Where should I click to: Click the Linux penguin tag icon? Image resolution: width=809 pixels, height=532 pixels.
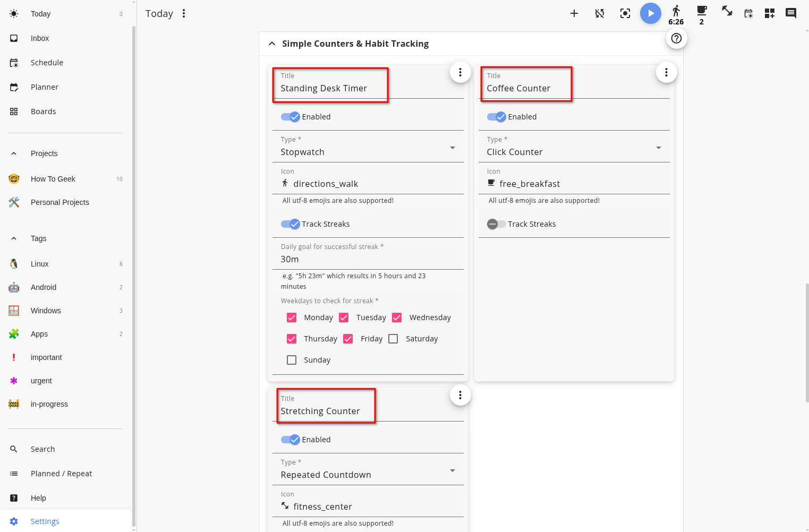14,264
